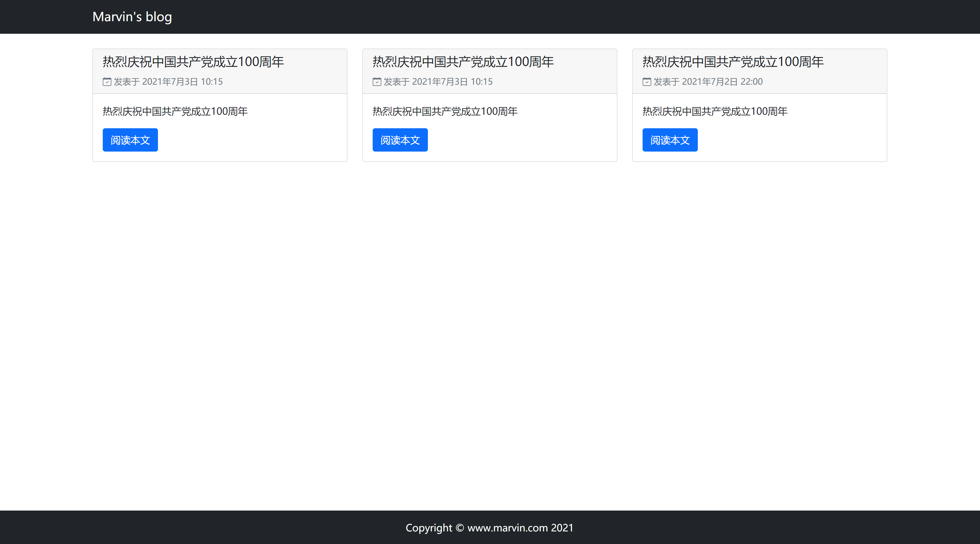Select first card's date 发表于 2021年7月3日 10:15

click(168, 82)
